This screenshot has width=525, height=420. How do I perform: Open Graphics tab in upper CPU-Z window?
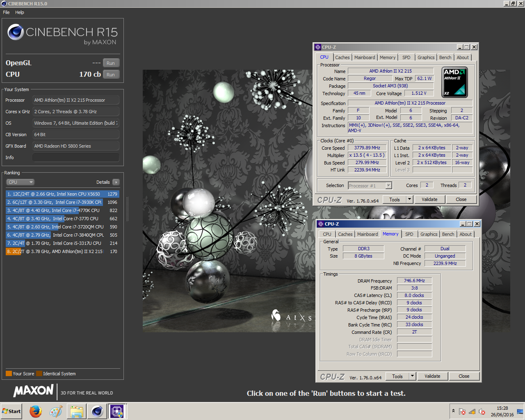pyautogui.click(x=426, y=57)
